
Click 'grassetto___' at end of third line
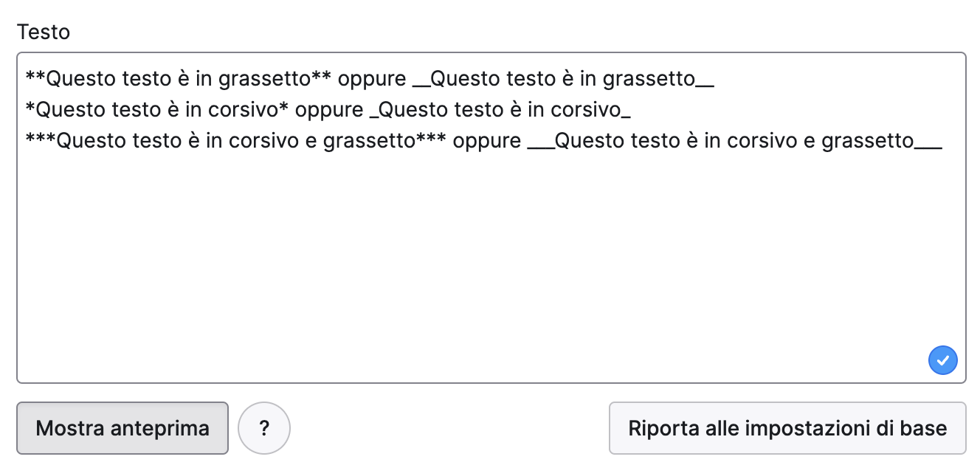tap(882, 140)
